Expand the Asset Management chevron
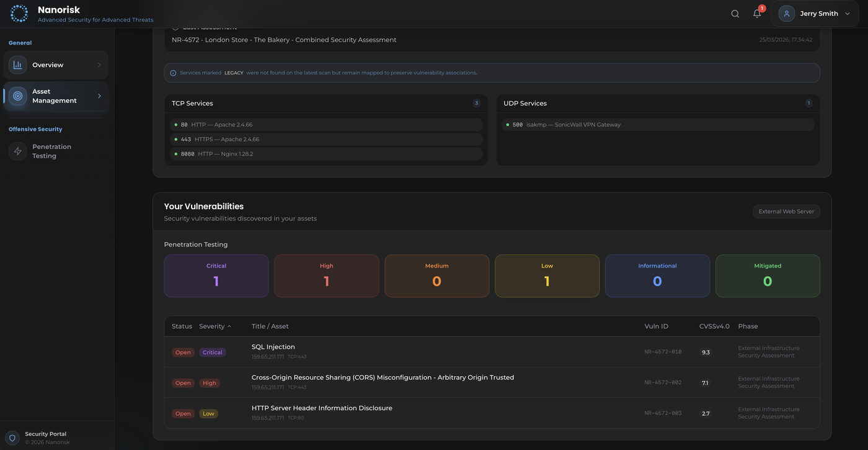868x450 pixels. pyautogui.click(x=99, y=96)
